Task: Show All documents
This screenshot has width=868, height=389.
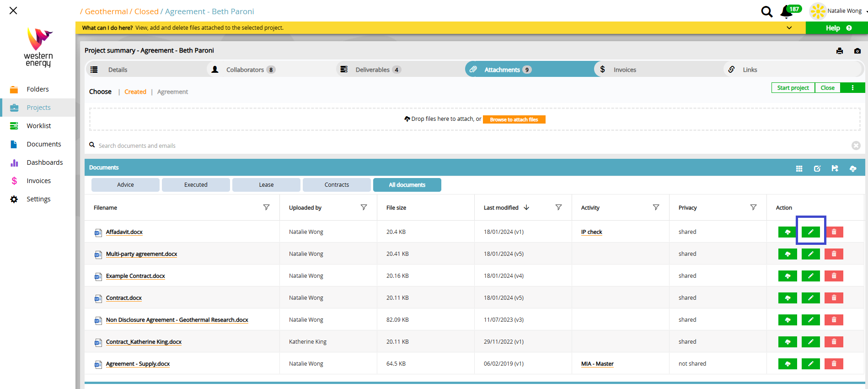Action: (407, 185)
